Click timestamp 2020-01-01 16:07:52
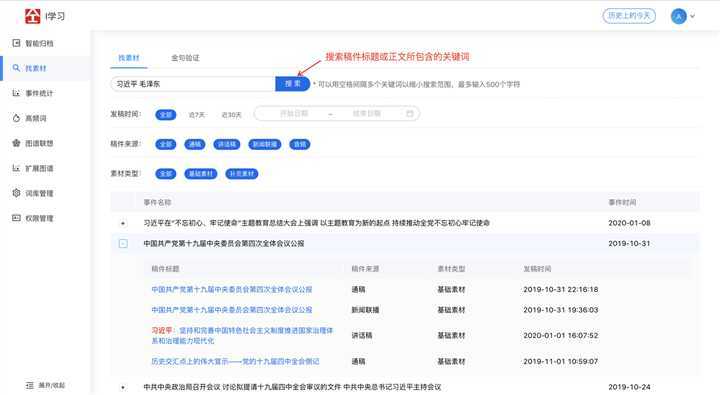720x395 pixels. [x=561, y=335]
